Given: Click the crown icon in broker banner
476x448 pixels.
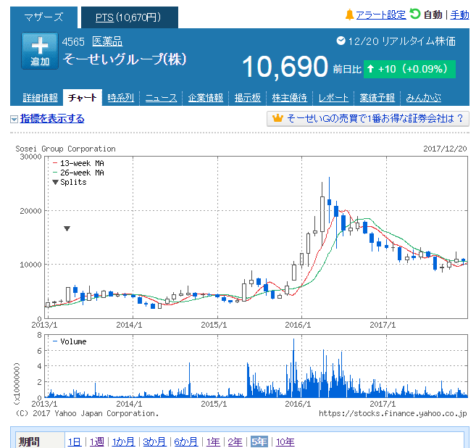Looking at the screenshot, I should [277, 118].
